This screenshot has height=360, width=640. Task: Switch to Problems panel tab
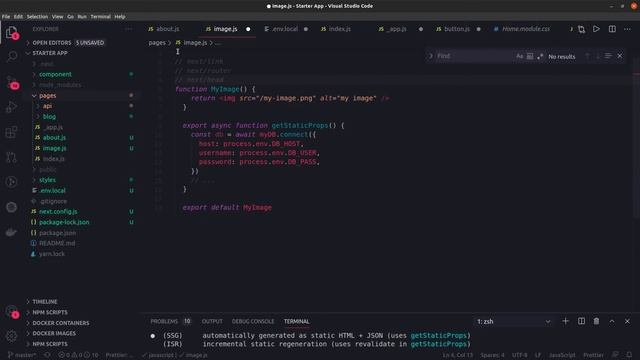(x=164, y=321)
